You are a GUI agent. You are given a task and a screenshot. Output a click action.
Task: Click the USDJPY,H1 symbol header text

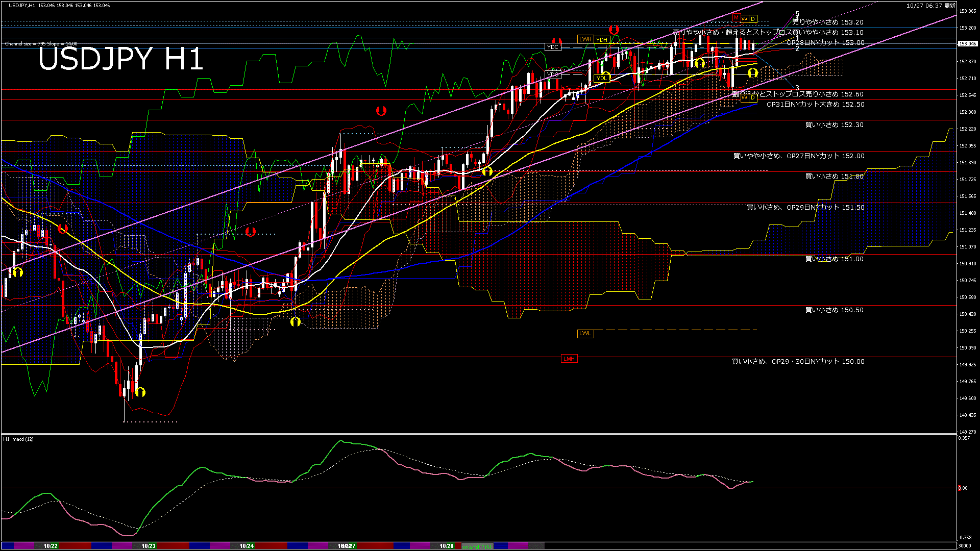22,5
